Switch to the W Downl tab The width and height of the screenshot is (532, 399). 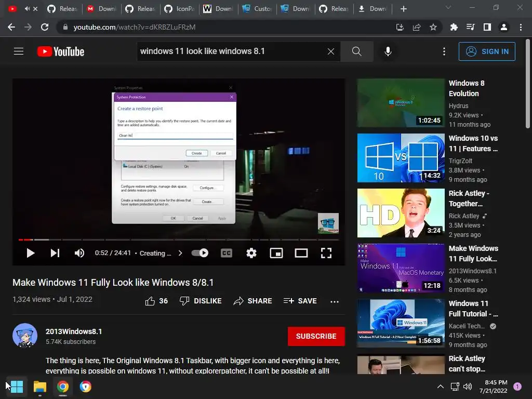(x=218, y=9)
